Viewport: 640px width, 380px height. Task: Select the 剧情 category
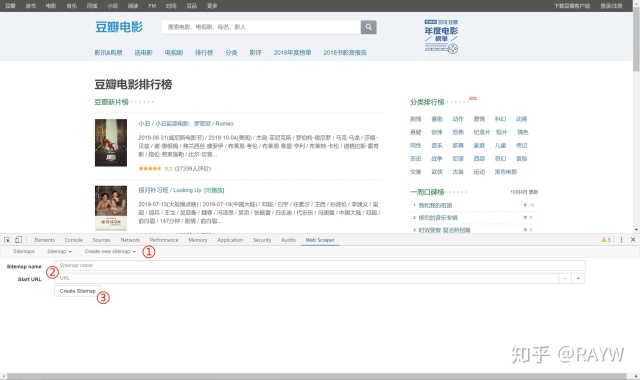click(416, 119)
